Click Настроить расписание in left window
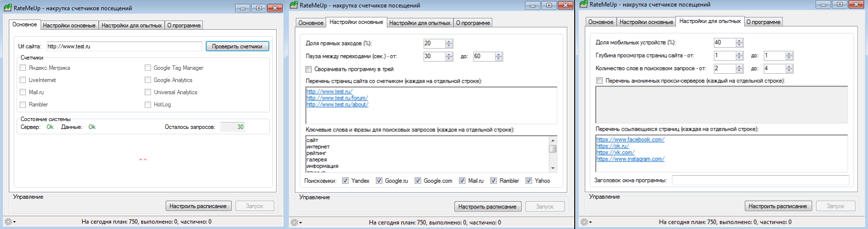Viewport: 868px width, 229px height. [198, 206]
